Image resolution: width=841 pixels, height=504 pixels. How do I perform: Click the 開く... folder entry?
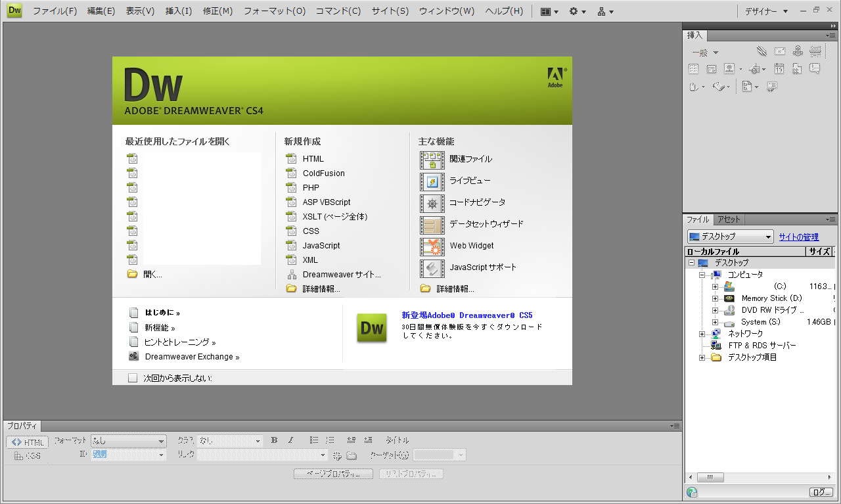coord(152,275)
